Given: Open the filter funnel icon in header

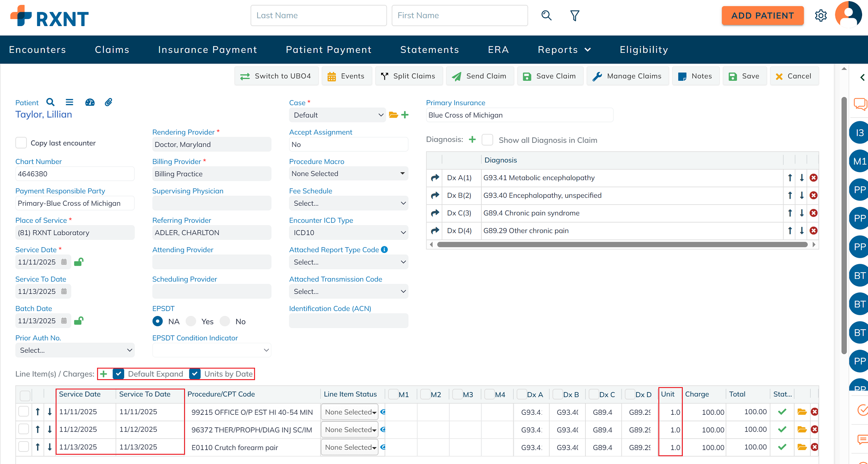Looking at the screenshot, I should 574,15.
